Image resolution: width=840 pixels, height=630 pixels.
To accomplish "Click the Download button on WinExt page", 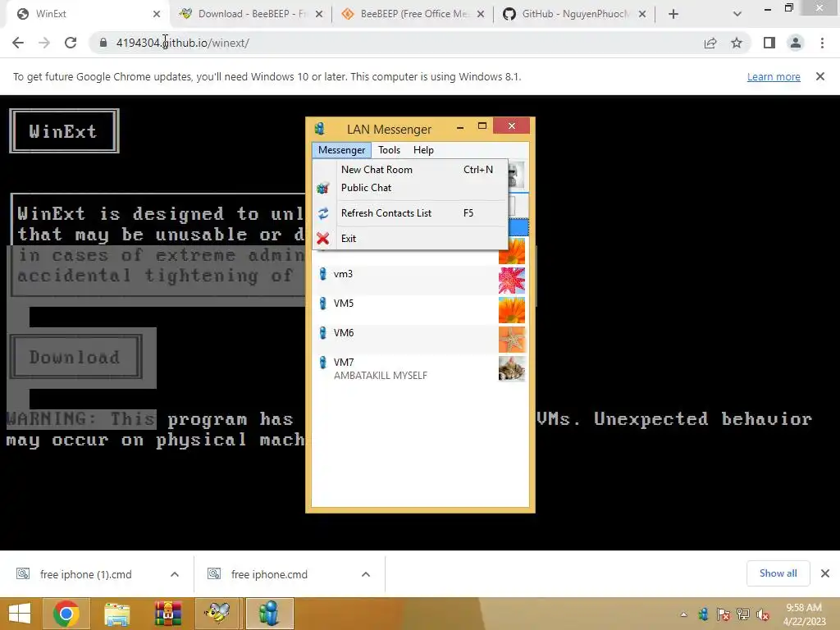I will coord(75,357).
